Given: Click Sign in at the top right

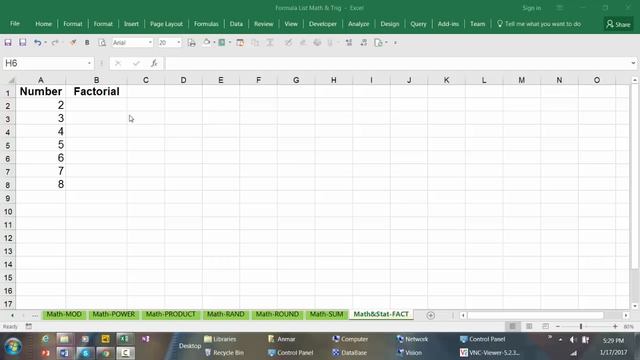Looking at the screenshot, I should pos(531,8).
